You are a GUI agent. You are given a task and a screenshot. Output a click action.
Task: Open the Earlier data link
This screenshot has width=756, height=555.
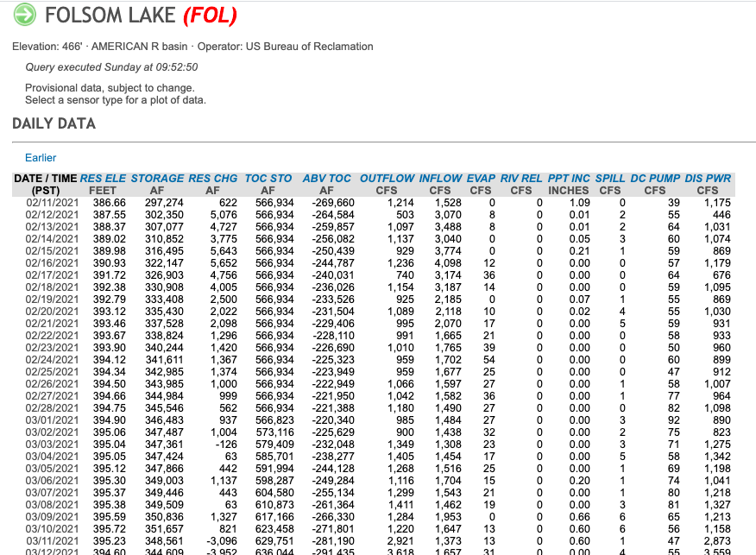[41, 158]
